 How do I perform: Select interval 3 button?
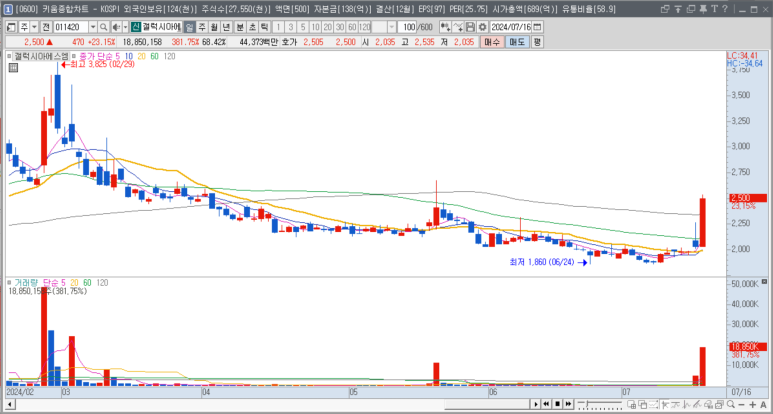(x=290, y=27)
